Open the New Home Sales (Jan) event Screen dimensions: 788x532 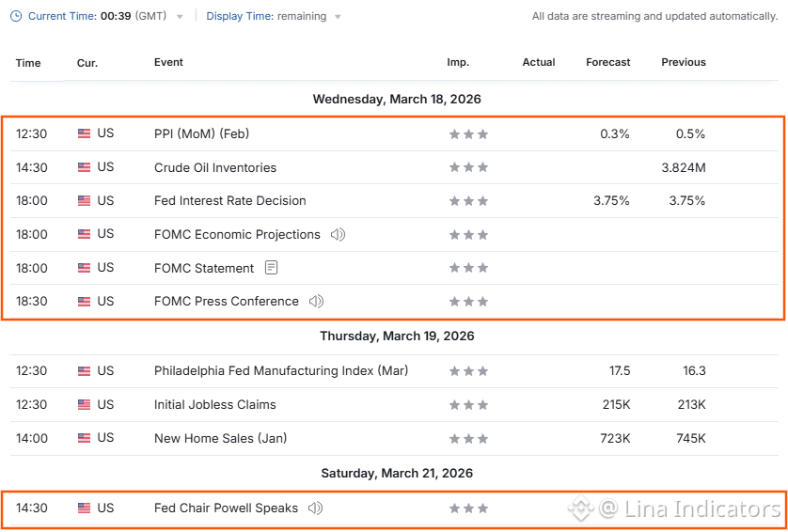221,438
